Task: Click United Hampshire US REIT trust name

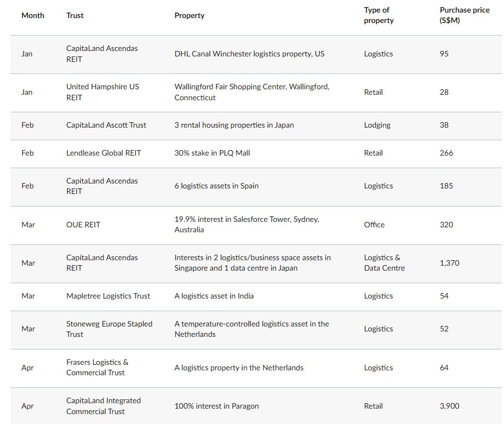Action: 102,92
